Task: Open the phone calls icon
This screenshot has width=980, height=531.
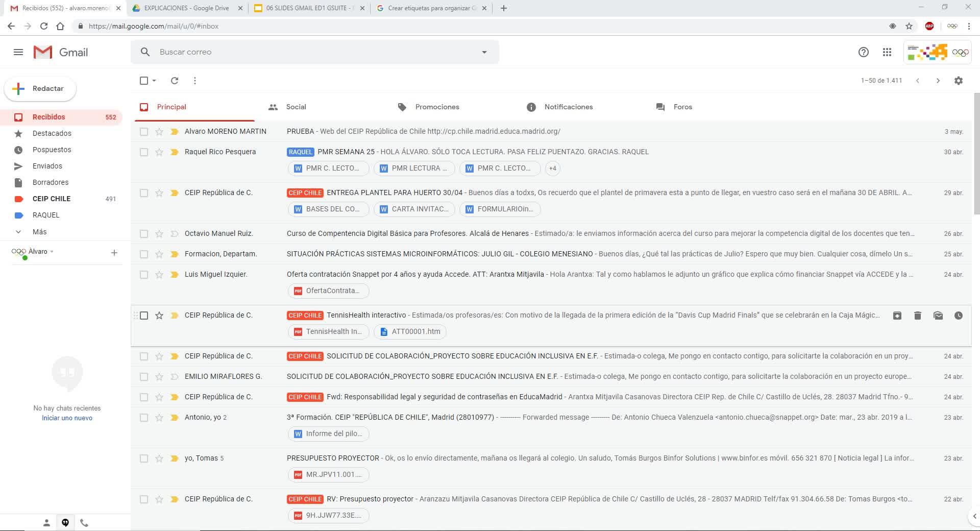Action: point(84,523)
